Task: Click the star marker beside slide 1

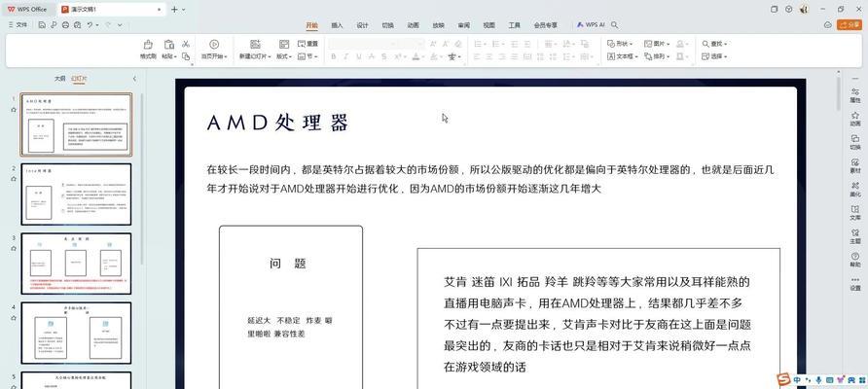Action: coord(14,110)
